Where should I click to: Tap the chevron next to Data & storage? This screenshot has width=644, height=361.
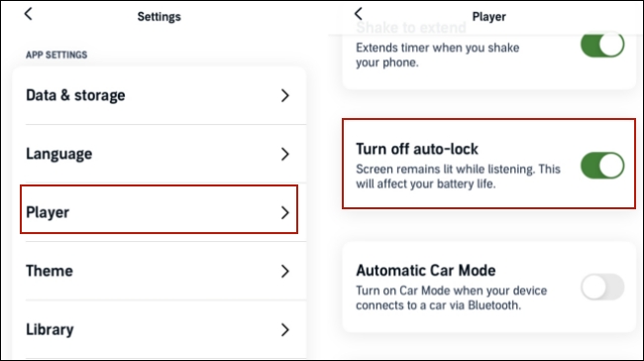click(x=285, y=96)
